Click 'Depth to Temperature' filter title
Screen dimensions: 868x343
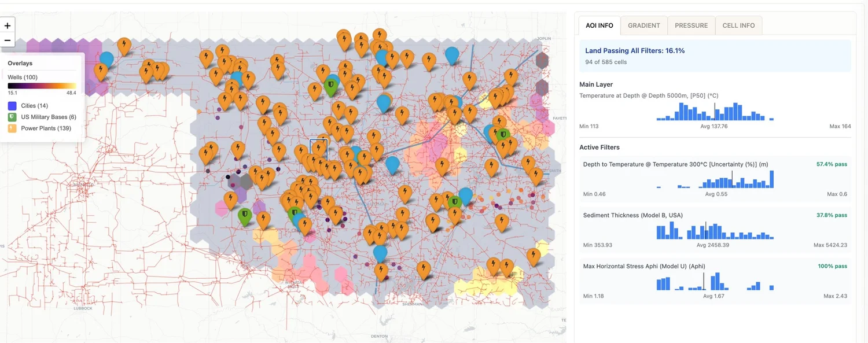(676, 164)
